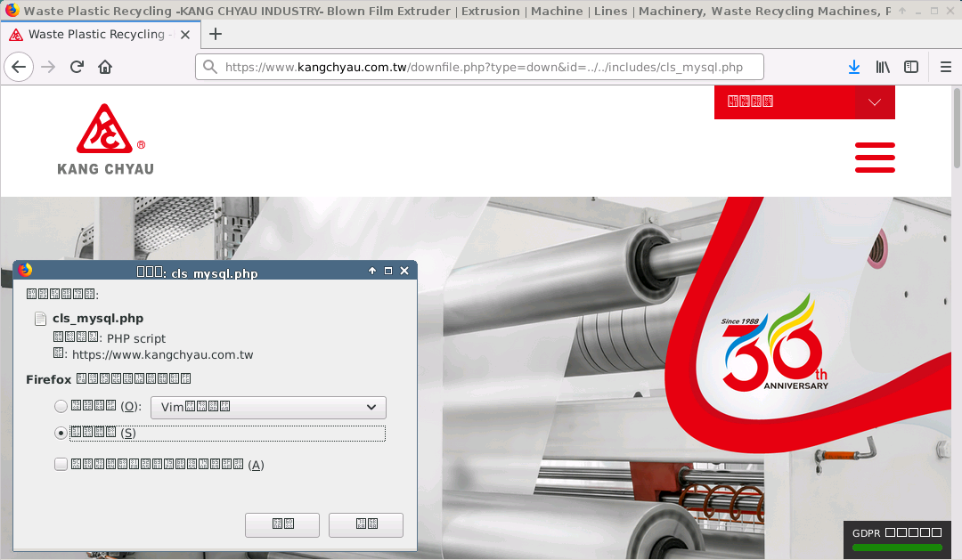Select the open-with (O) radio button

(x=61, y=406)
